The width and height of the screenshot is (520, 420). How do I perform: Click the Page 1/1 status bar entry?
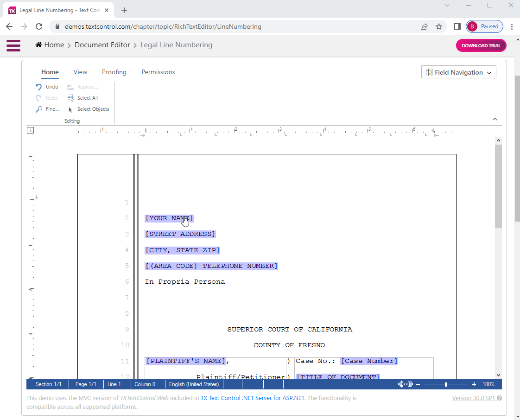click(86, 384)
